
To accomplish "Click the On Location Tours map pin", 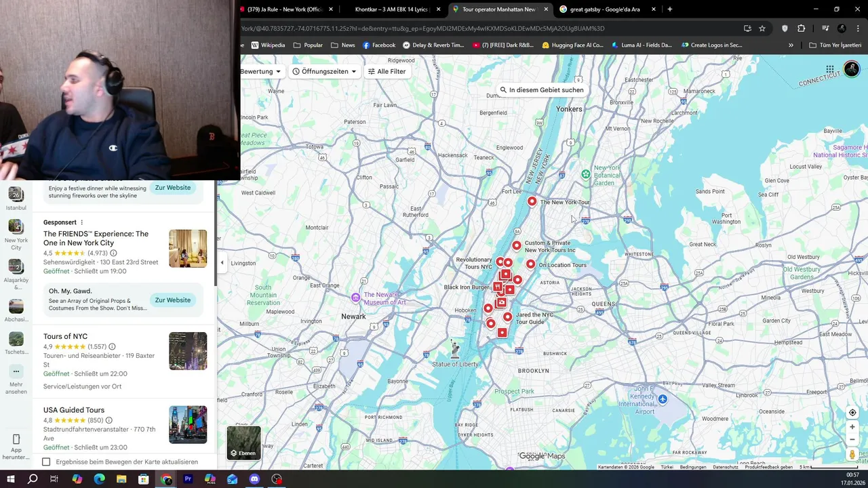I will click(530, 264).
